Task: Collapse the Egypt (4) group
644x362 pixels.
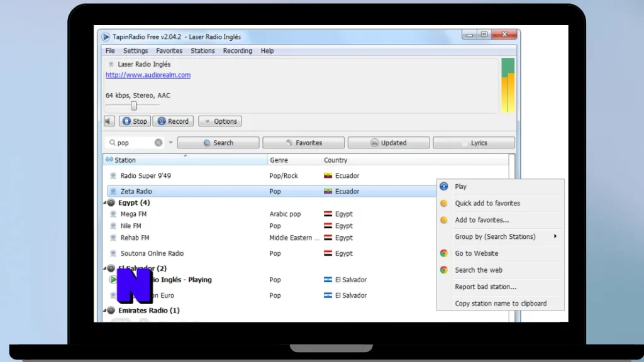Action: (105, 203)
